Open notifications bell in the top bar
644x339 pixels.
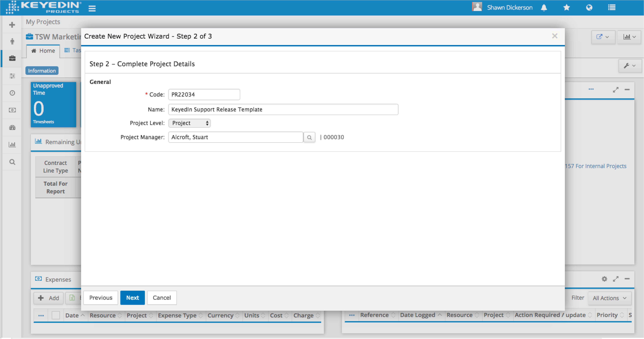point(544,8)
